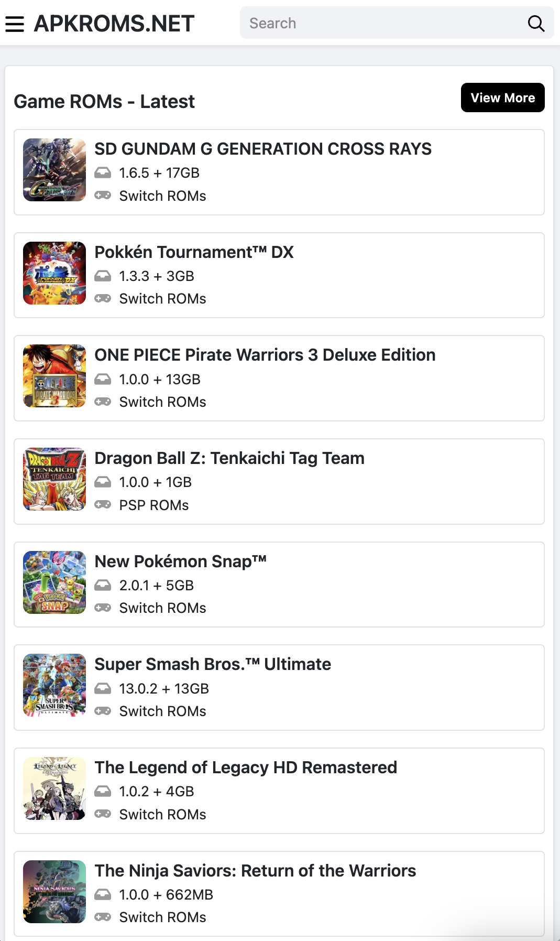Click the Dragon Ball Z Tenkaichi cover image
560x941 pixels.
54,479
